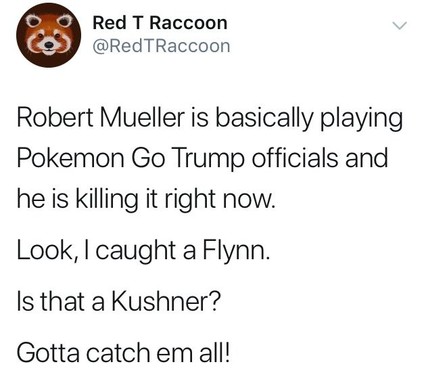424x377 pixels.
Task: Click the word "playing" in first line
Action: (x=361, y=119)
